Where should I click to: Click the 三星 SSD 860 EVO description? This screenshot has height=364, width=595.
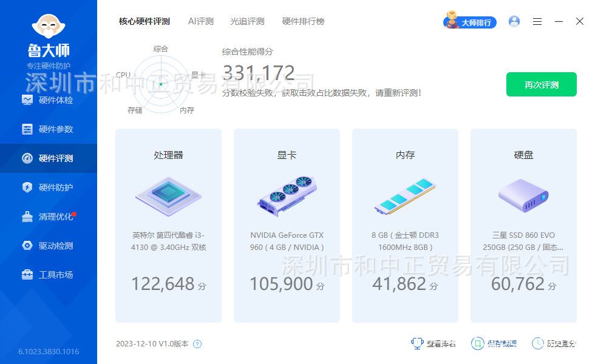click(523, 241)
